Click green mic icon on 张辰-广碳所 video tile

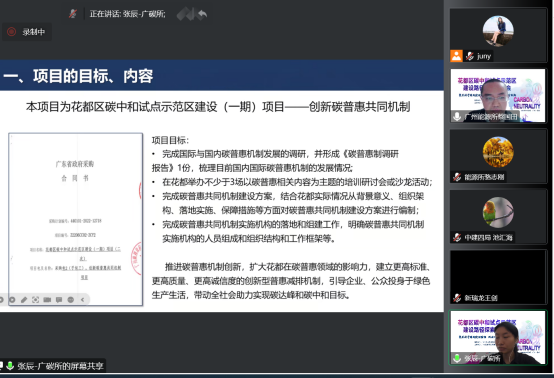click(x=457, y=358)
